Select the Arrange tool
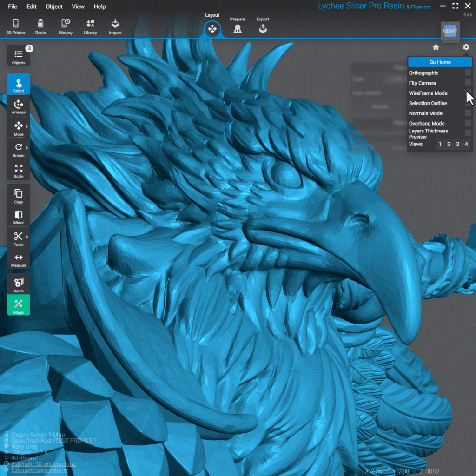 tap(19, 106)
